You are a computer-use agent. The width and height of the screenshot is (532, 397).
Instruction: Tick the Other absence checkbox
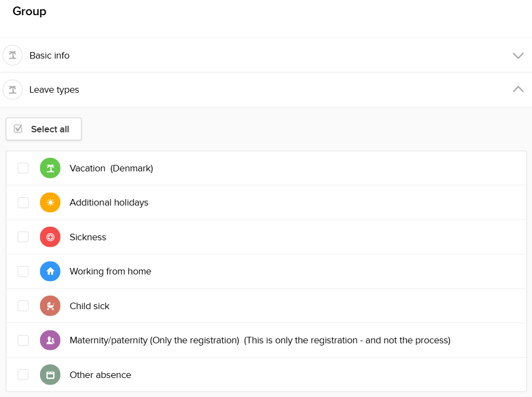click(23, 375)
